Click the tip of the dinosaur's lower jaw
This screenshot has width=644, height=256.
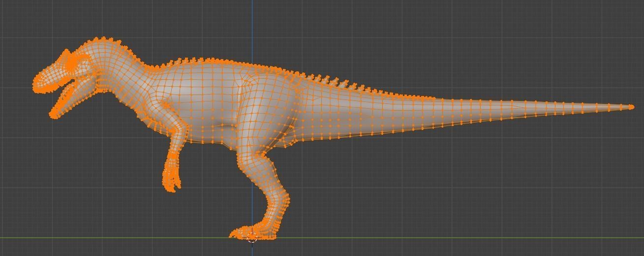(53, 115)
